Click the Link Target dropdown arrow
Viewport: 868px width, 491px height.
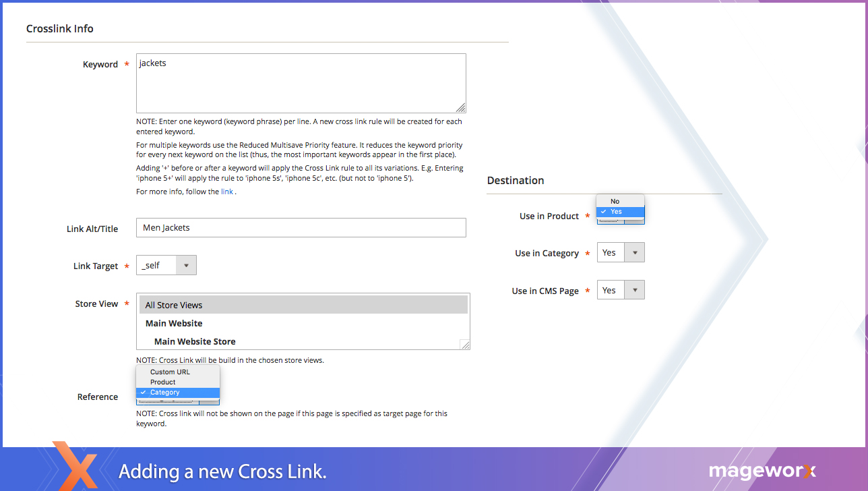tap(186, 266)
